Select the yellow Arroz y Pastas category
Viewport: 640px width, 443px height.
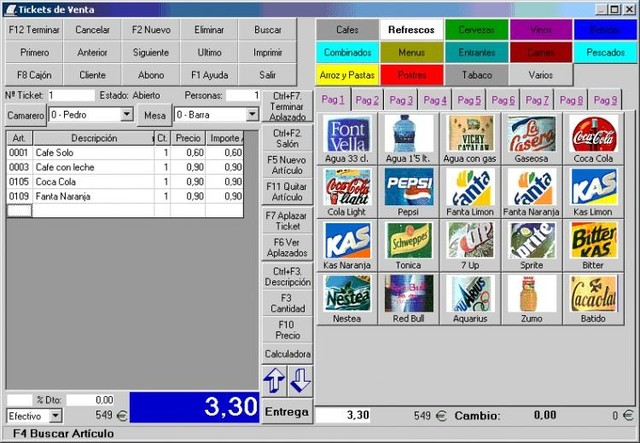[x=347, y=75]
